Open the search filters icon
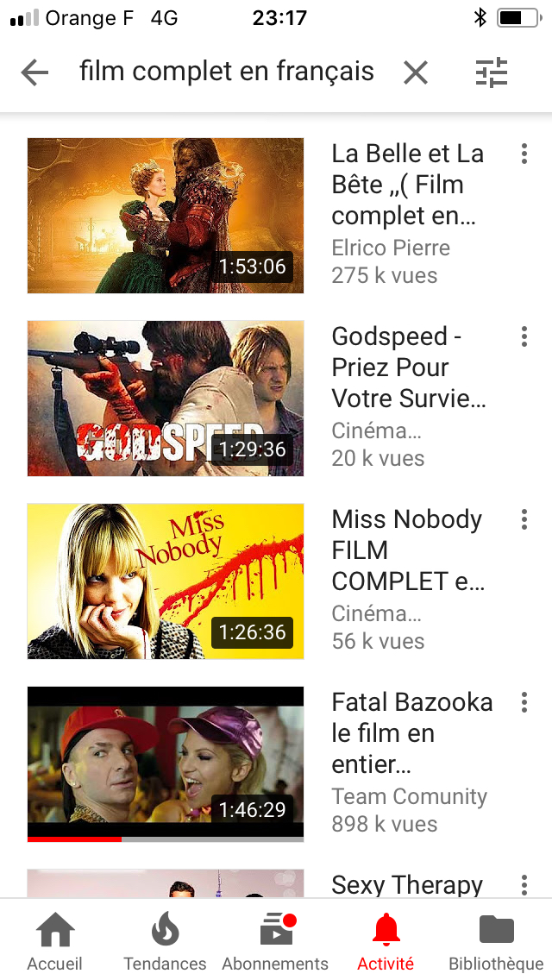This screenshot has height=980, width=552. pos(492,72)
